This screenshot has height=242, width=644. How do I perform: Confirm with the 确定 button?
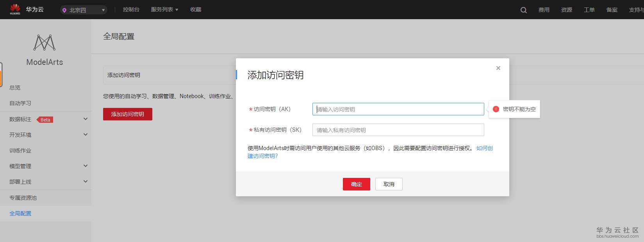point(356,184)
